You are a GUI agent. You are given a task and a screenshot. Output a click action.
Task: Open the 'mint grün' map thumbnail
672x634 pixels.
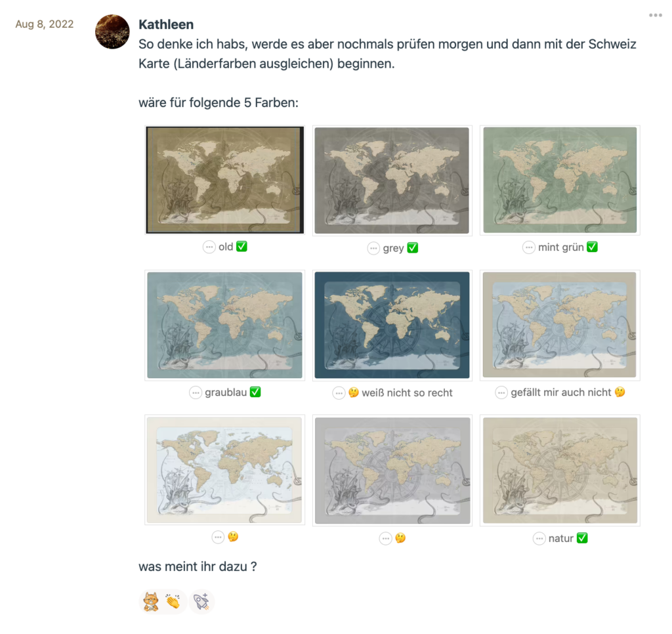point(560,180)
